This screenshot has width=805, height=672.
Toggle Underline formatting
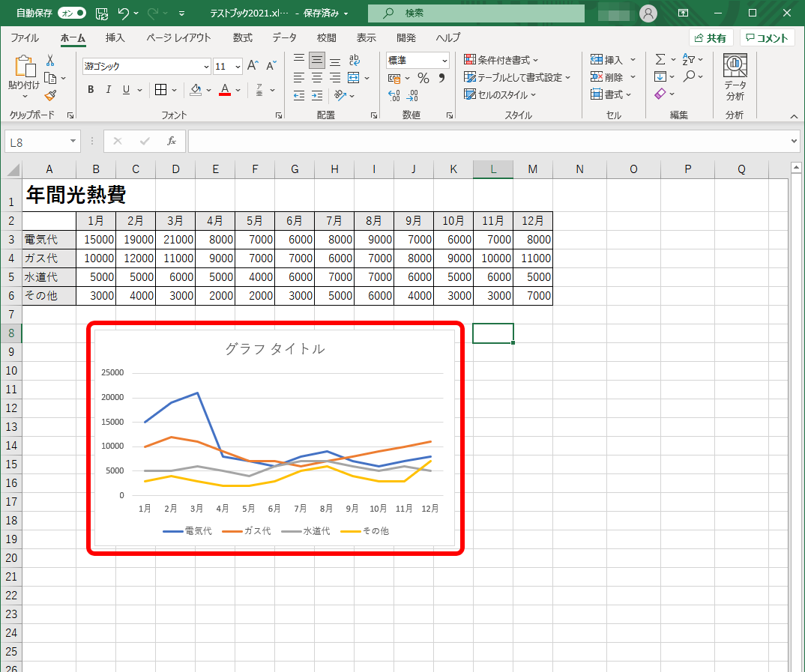click(x=126, y=90)
